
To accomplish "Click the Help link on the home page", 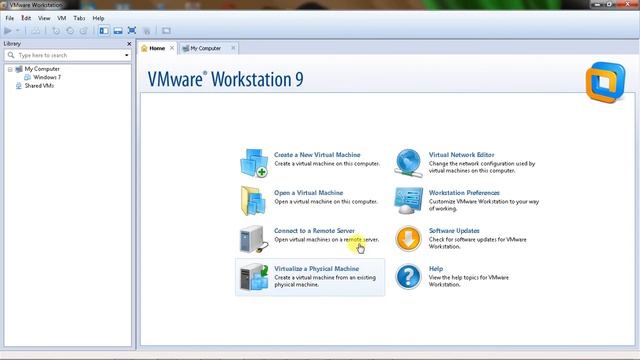I will [436, 269].
